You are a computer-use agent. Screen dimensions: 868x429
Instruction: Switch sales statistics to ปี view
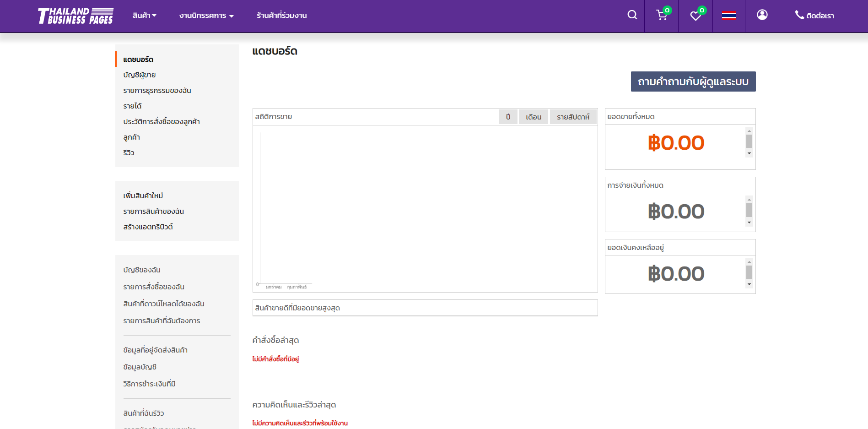tap(508, 117)
